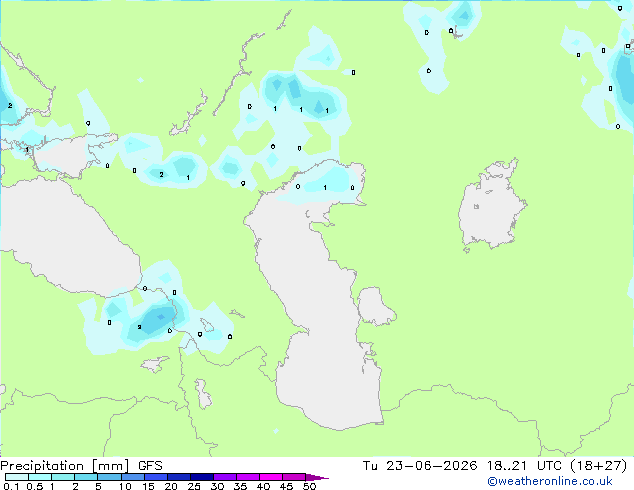Viewport: 634px width, 490px height.
Task: Click the '18..21 UTC' time range text
Action: pos(524,466)
